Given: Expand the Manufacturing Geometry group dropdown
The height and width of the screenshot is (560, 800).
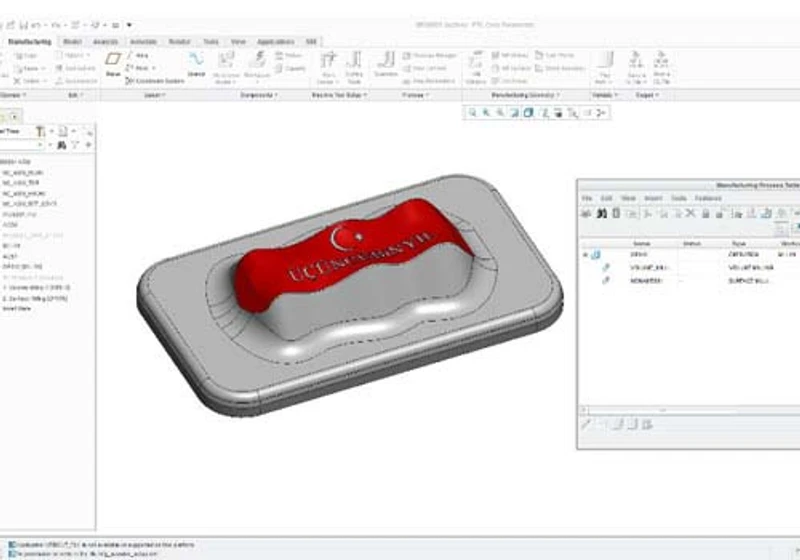Looking at the screenshot, I should 526,95.
